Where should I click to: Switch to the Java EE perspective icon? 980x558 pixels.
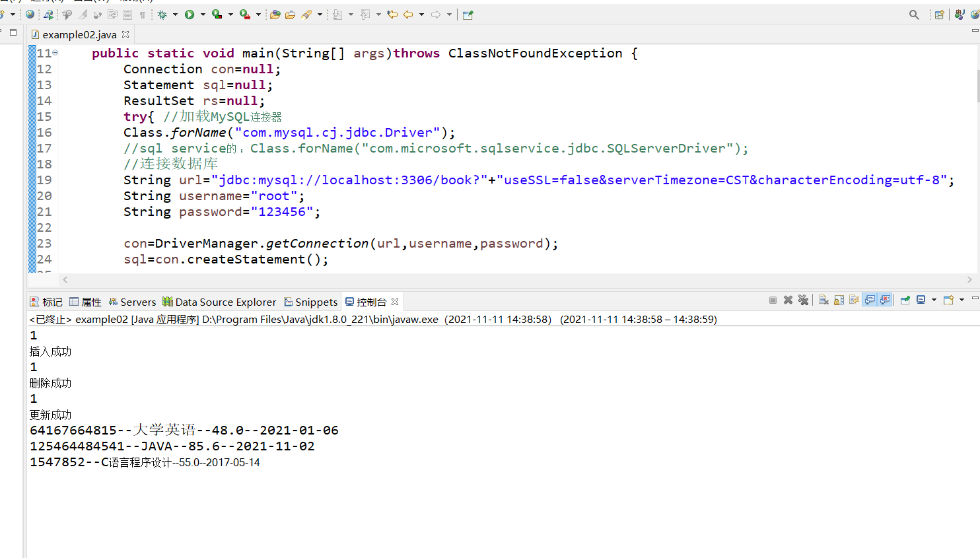(960, 15)
